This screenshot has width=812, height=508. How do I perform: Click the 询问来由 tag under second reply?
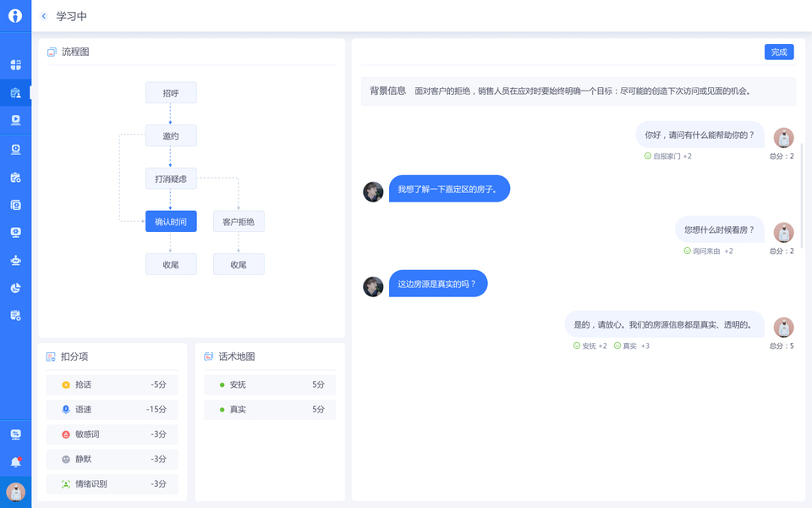click(707, 251)
